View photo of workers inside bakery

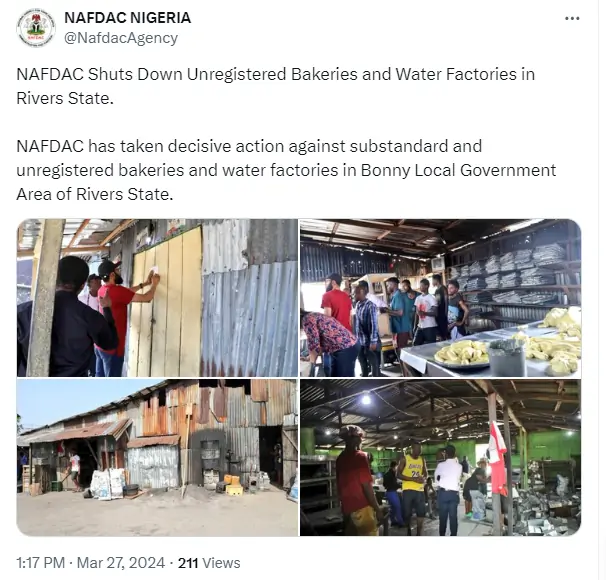(x=441, y=298)
